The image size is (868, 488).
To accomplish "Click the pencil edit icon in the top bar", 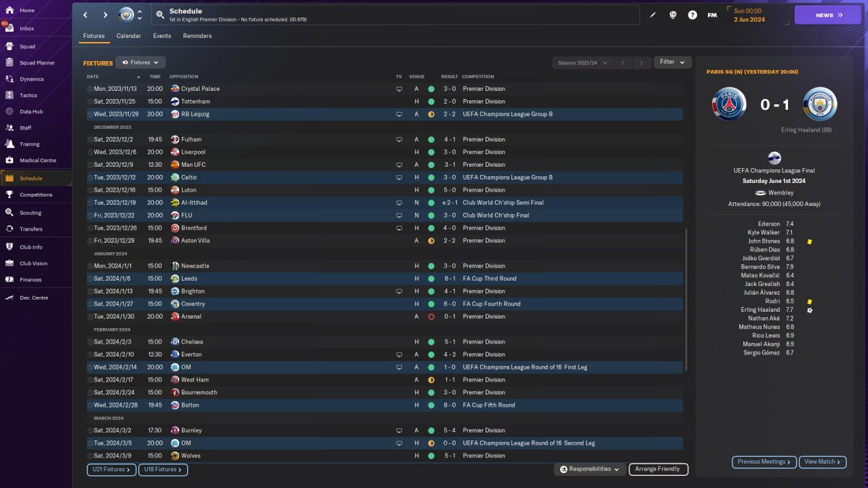I will (x=653, y=15).
